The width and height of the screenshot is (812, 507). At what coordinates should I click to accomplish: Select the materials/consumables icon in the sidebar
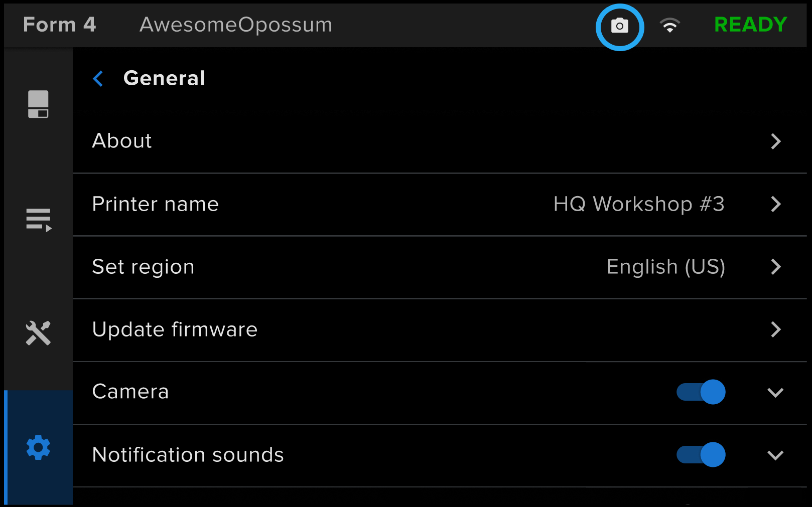(x=38, y=104)
